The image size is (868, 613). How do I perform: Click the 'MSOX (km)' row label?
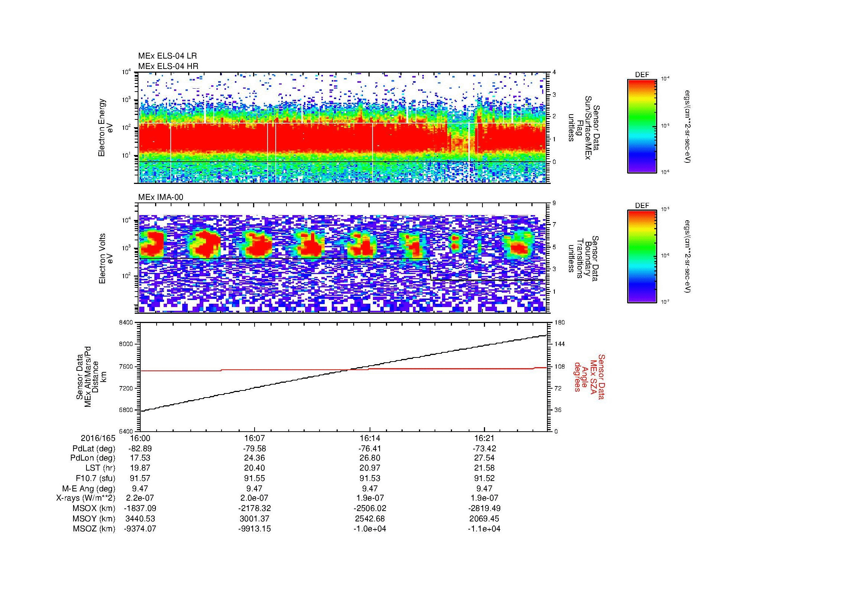[x=94, y=508]
